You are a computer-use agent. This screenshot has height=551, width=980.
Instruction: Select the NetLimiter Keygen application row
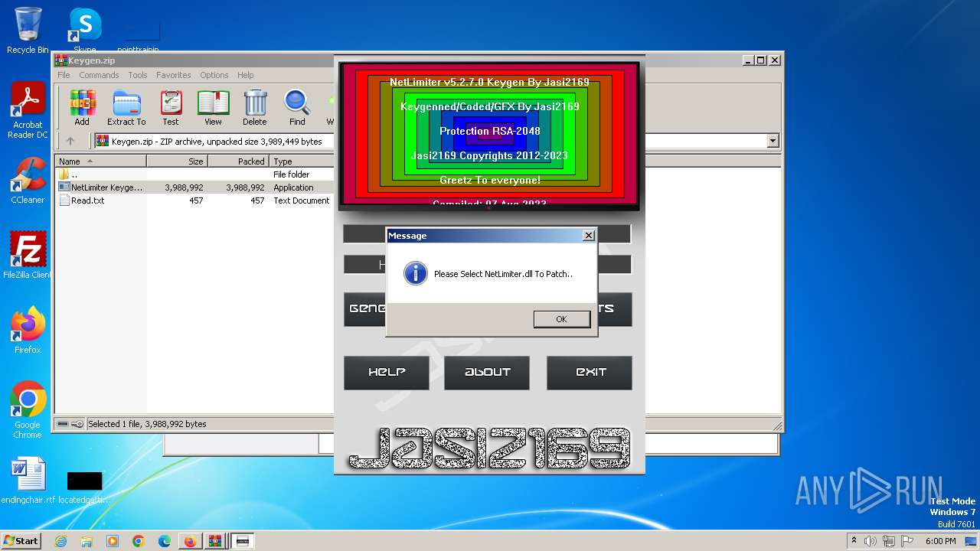pos(194,187)
